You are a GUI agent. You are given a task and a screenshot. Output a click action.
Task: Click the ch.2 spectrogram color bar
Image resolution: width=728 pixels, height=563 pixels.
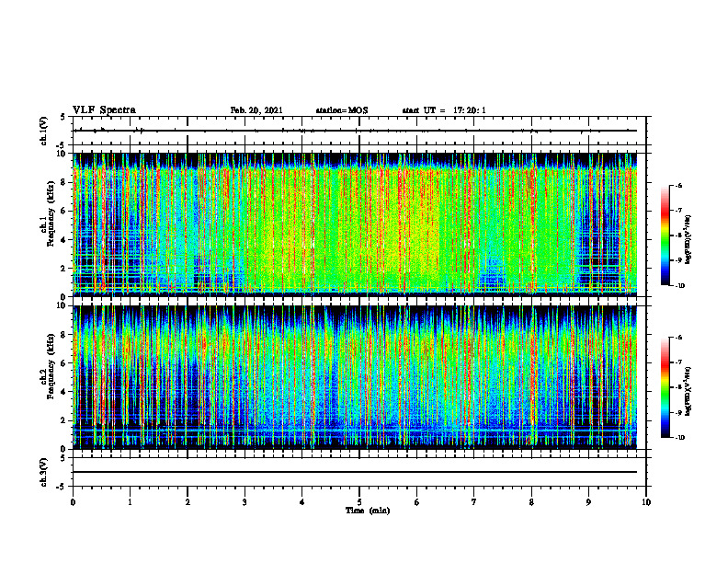665,387
